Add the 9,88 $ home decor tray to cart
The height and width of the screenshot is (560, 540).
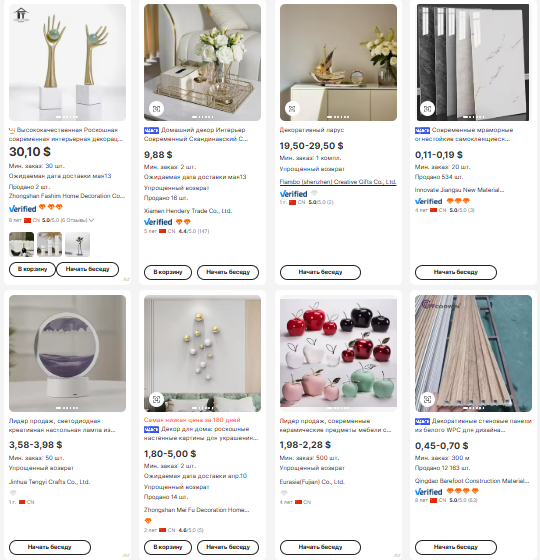(168, 272)
